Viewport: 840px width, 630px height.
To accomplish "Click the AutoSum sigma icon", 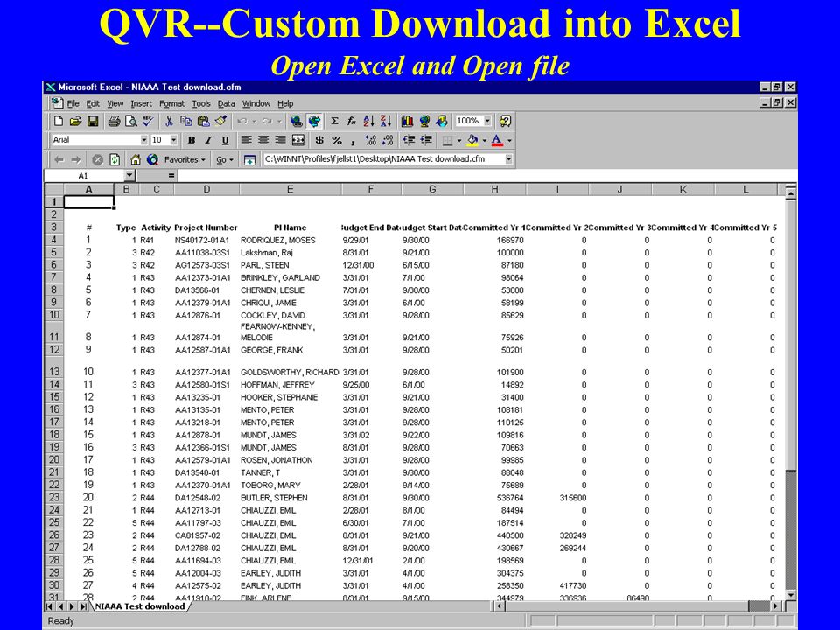I will click(335, 121).
